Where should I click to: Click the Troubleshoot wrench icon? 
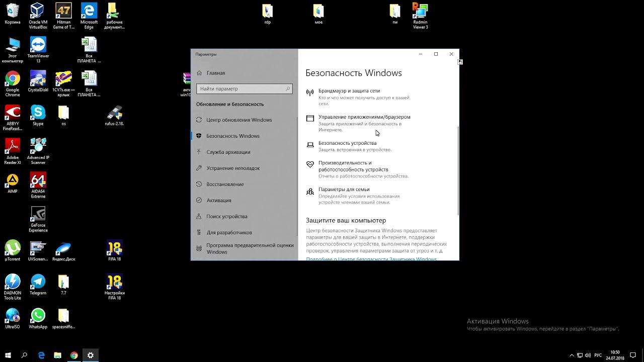click(x=199, y=168)
